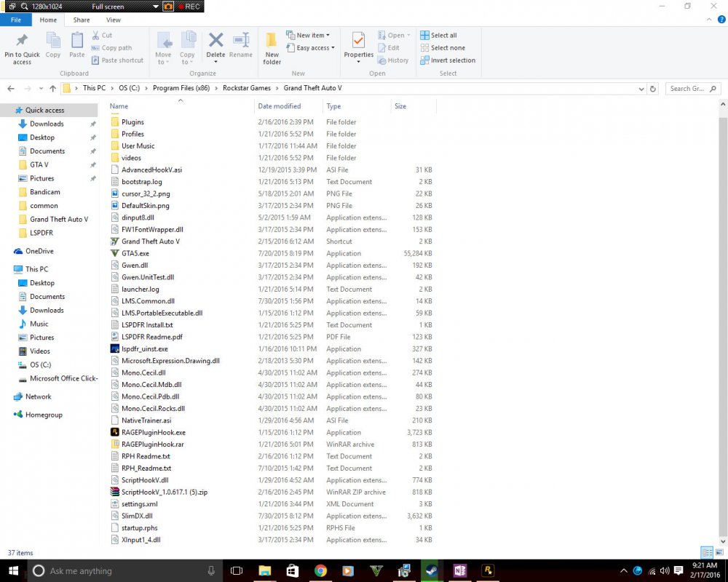This screenshot has width=728, height=582.
Task: Switch to the Share ribbon tab
Action: point(82,20)
